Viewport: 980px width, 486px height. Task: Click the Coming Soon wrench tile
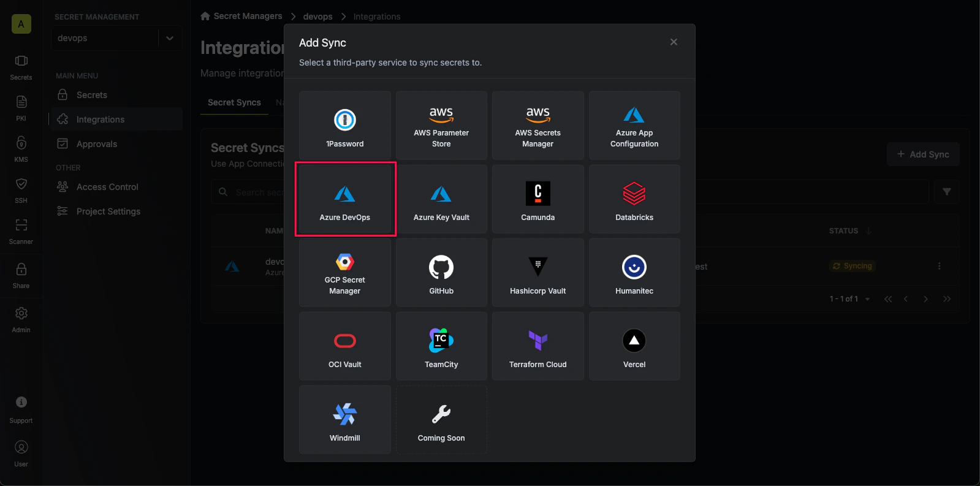click(x=441, y=420)
